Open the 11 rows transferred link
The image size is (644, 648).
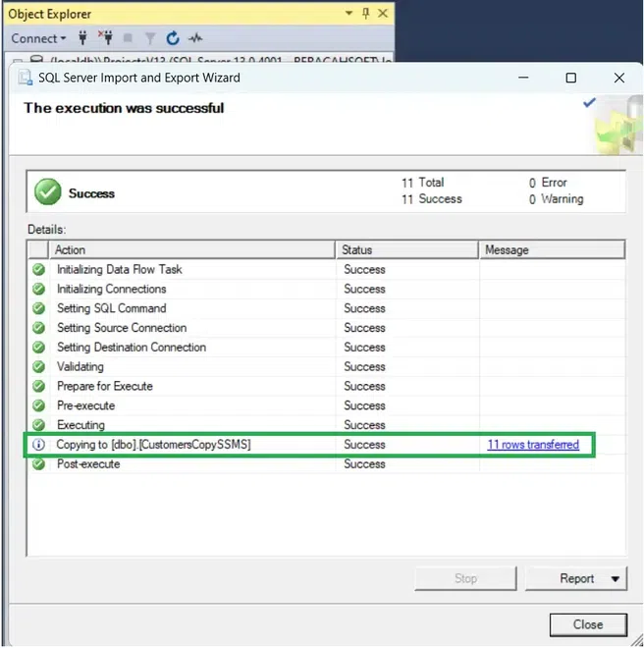[x=533, y=445]
